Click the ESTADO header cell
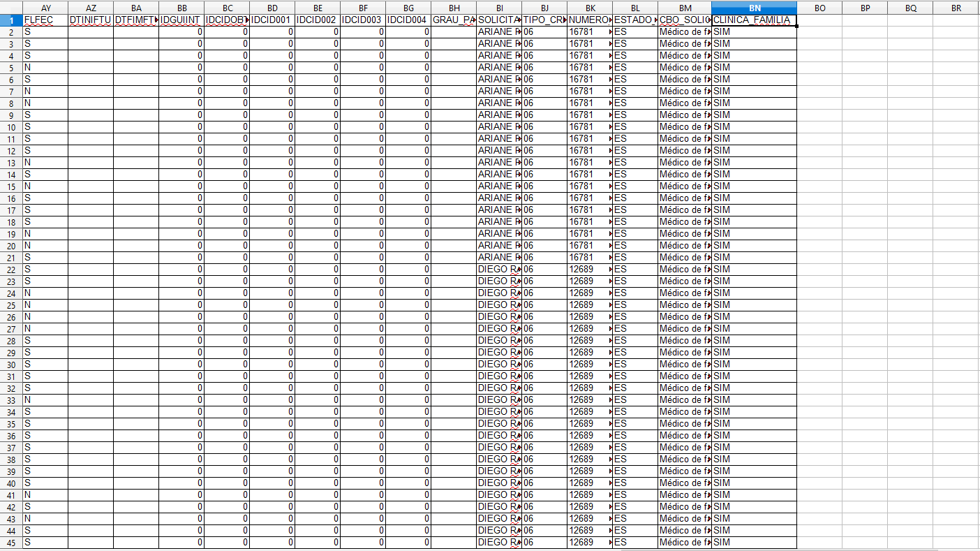 point(635,20)
